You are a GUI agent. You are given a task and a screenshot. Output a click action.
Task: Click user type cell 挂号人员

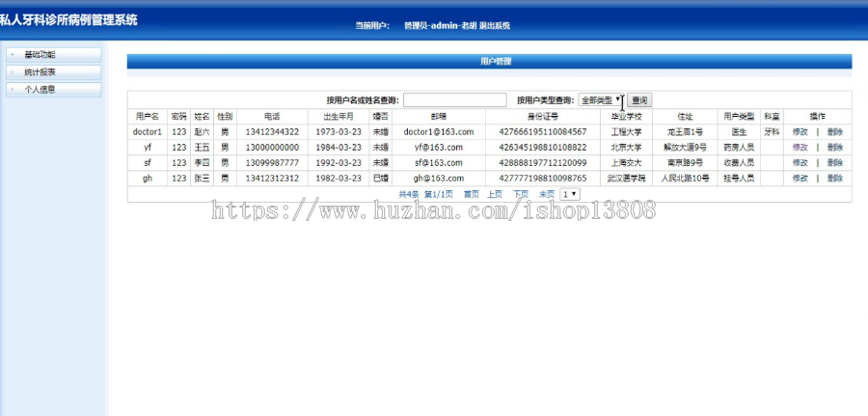(739, 179)
